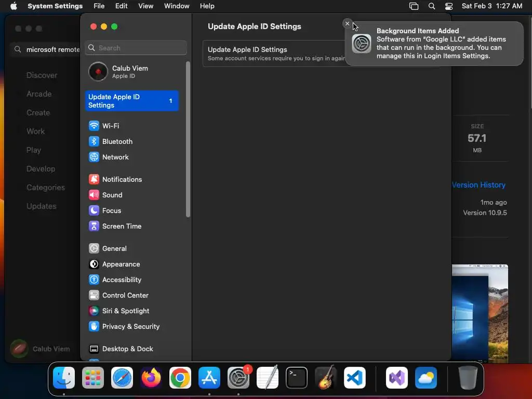The image size is (532, 399).
Task: Open Siri & Spotlight icon
Action: 94,311
